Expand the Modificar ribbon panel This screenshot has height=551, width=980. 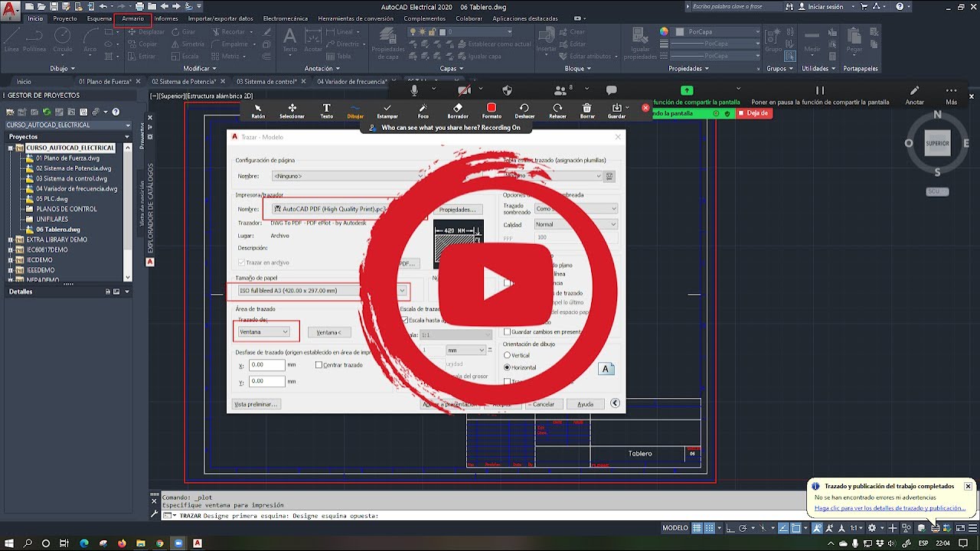pyautogui.click(x=201, y=68)
